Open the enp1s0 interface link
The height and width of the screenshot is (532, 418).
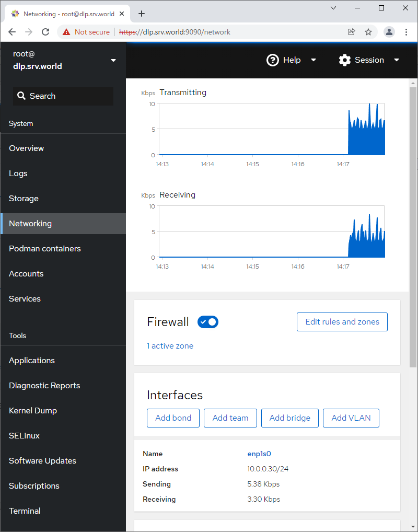point(259,454)
